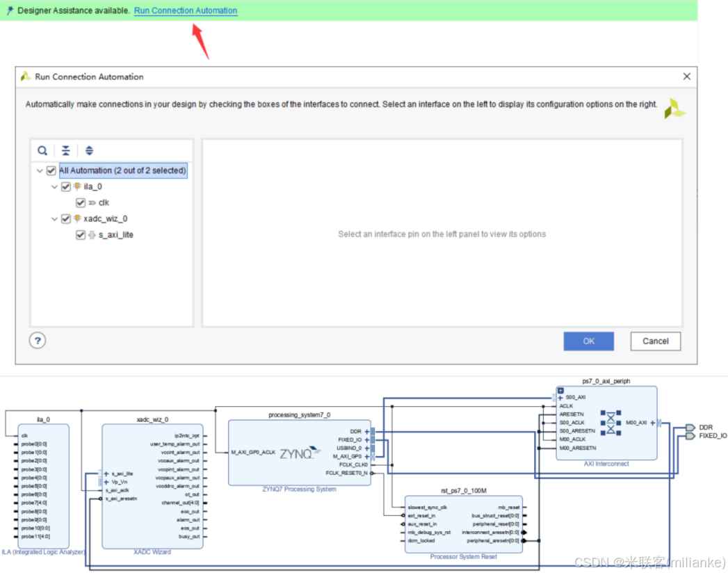Collapse the xadc_wiz_0 tree node
This screenshot has height=575, width=728.
click(54, 218)
